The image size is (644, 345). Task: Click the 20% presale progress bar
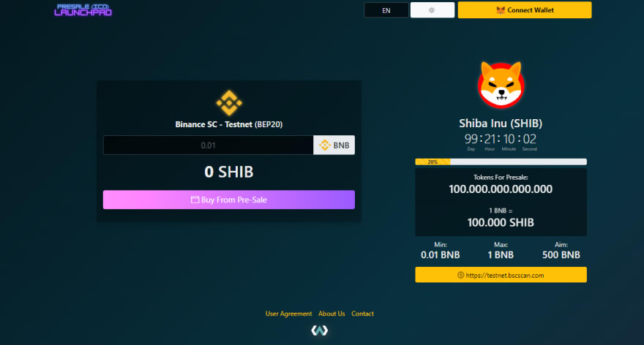coord(501,162)
